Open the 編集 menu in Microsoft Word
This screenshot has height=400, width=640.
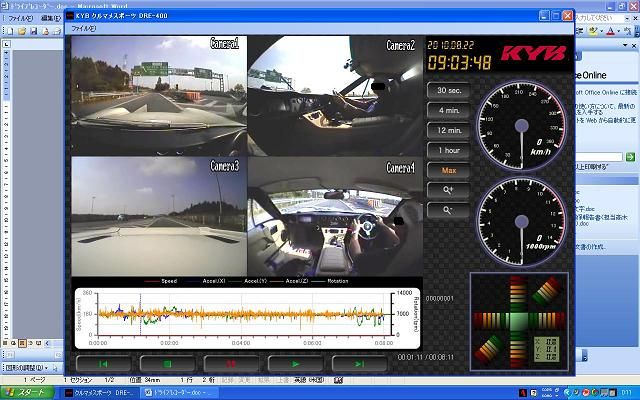(51, 18)
